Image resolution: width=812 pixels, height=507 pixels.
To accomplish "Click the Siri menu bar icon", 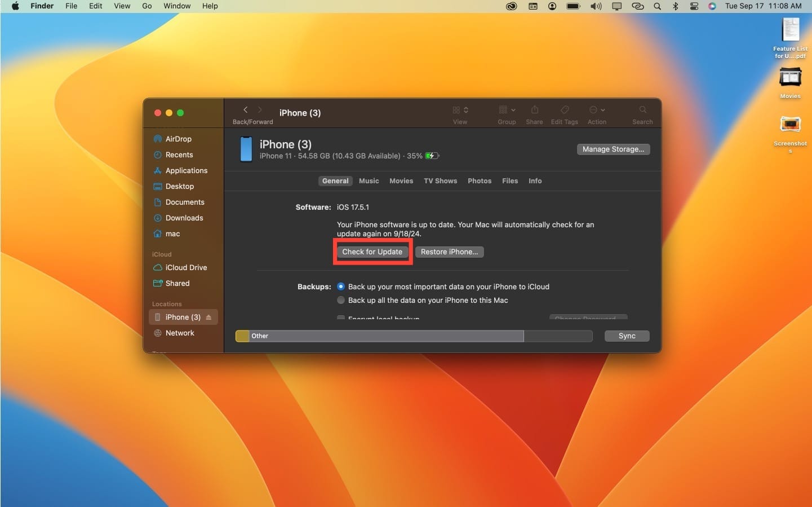I will coord(712,6).
